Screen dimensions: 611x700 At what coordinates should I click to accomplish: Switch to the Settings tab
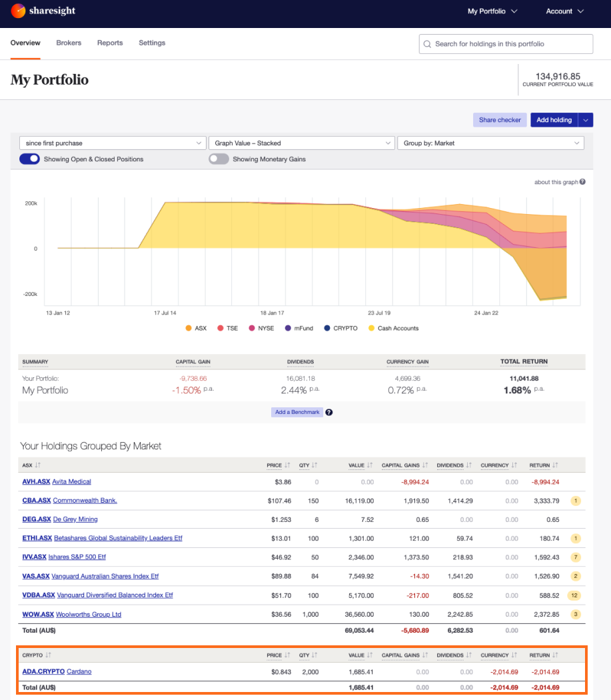[152, 43]
